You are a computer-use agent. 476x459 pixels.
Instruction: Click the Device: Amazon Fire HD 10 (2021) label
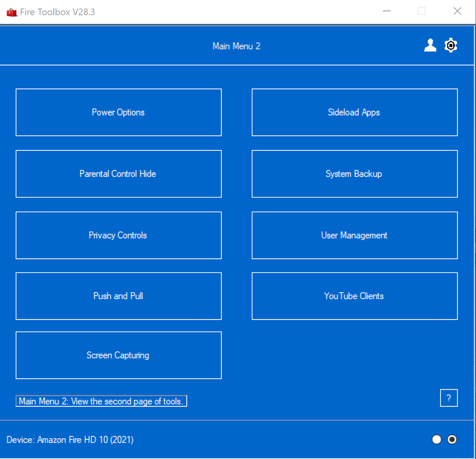[x=70, y=439]
